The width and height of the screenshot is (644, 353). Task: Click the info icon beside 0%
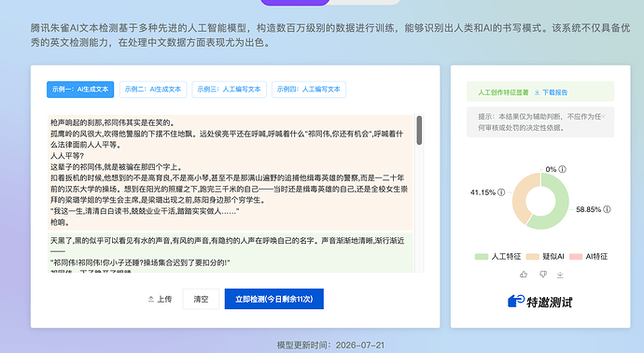coord(562,169)
